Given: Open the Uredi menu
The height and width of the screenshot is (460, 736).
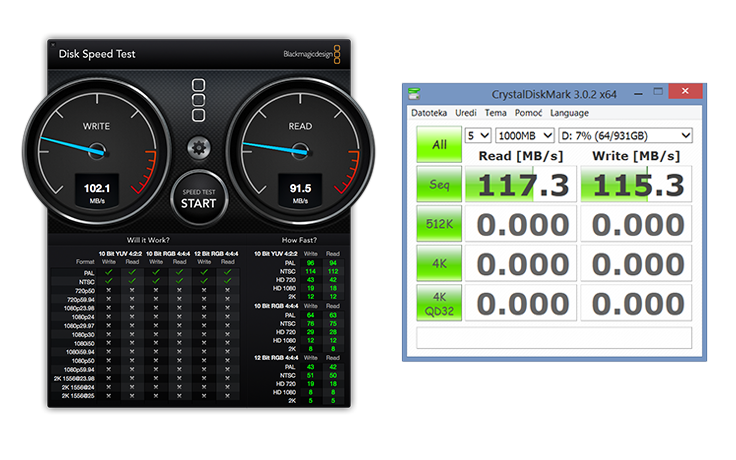Looking at the screenshot, I should tap(466, 113).
